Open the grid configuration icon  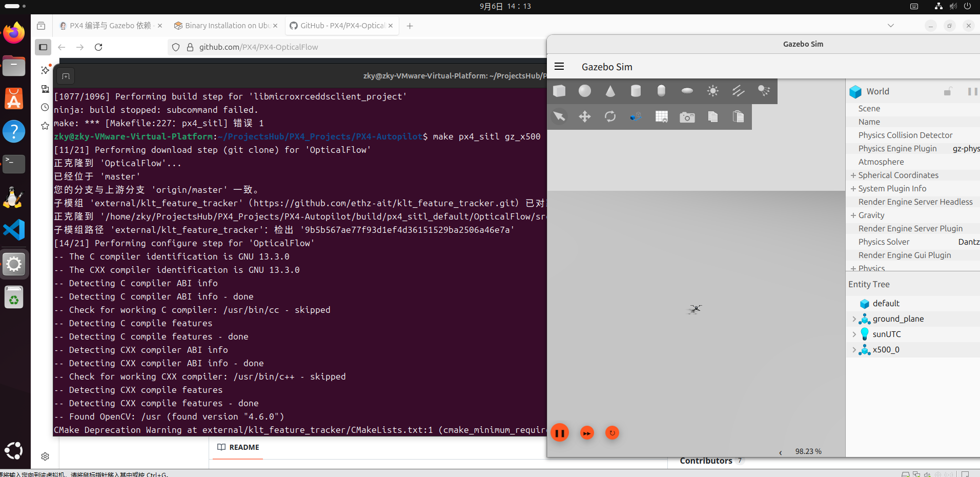coord(662,116)
